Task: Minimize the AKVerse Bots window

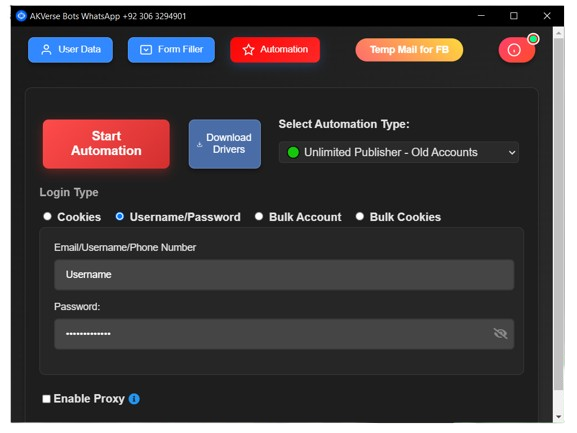Action: [481, 16]
